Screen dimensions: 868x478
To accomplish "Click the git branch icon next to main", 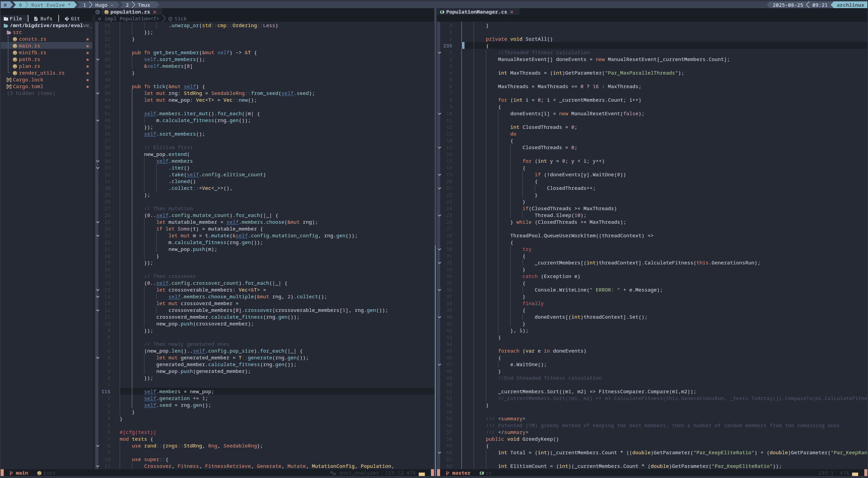I will 11,473.
